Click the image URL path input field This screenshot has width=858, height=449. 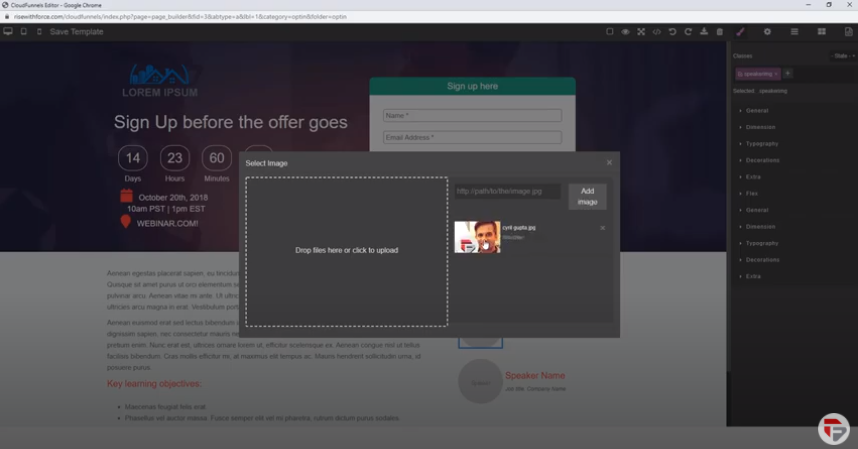coord(508,191)
